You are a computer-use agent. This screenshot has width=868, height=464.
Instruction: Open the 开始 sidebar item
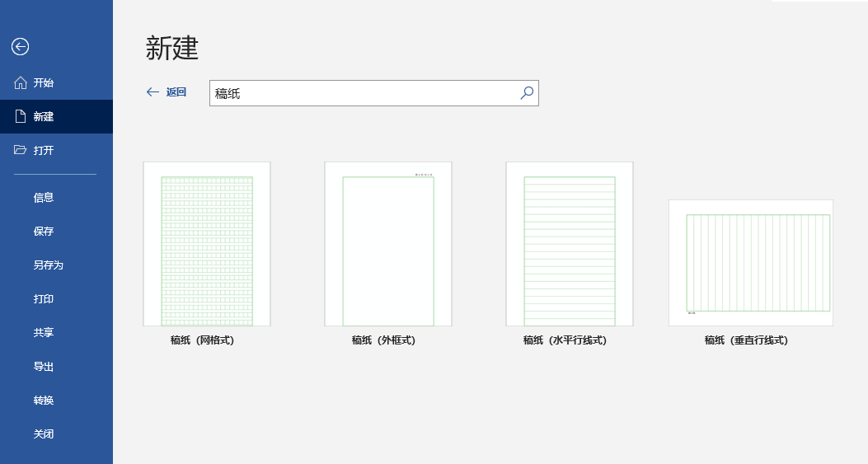56,82
